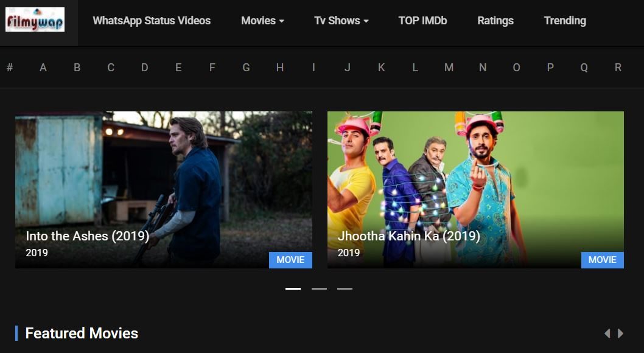This screenshot has width=644, height=353.
Task: Open the Trending section
Action: click(x=565, y=21)
